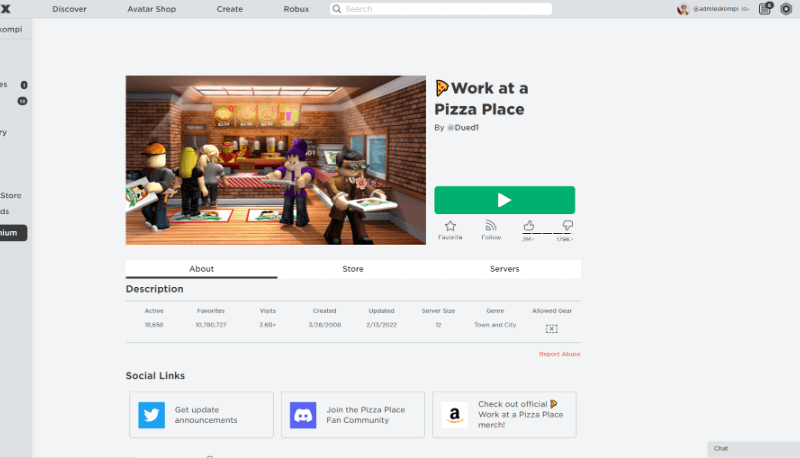Click the Roblox logo icon

5,9
